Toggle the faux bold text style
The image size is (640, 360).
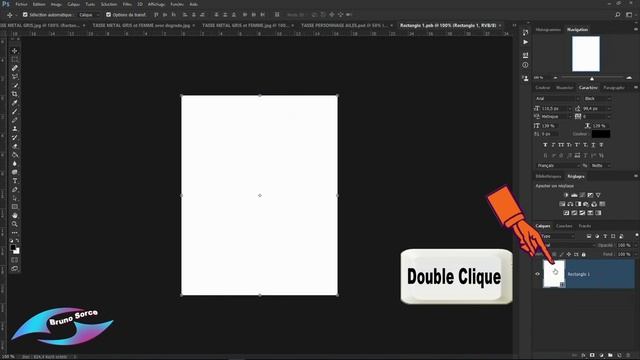(545, 145)
